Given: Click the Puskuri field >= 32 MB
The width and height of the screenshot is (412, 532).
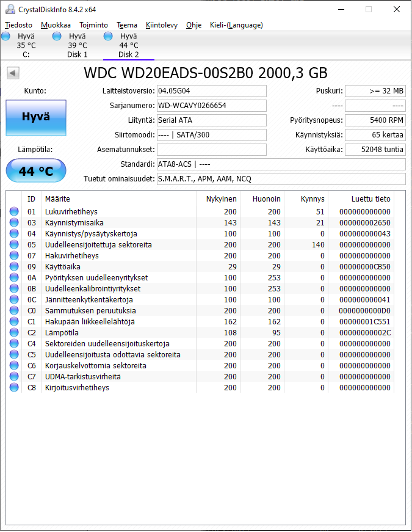Looking at the screenshot, I should (375, 91).
